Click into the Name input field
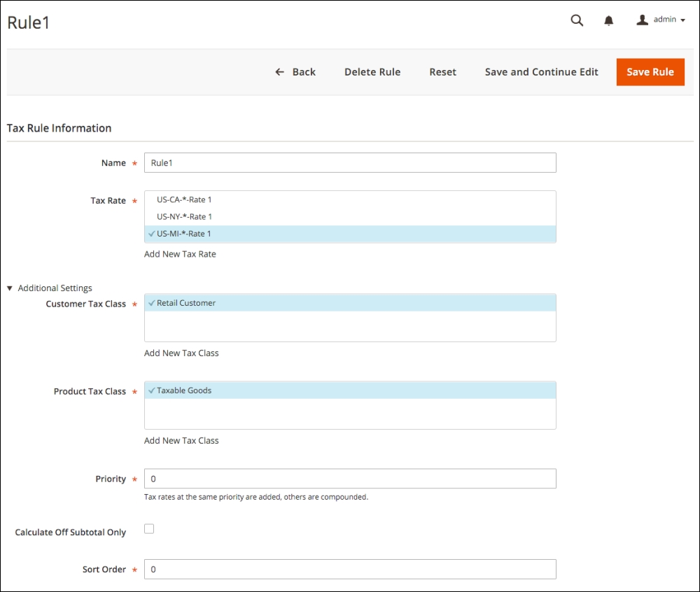 click(x=350, y=163)
